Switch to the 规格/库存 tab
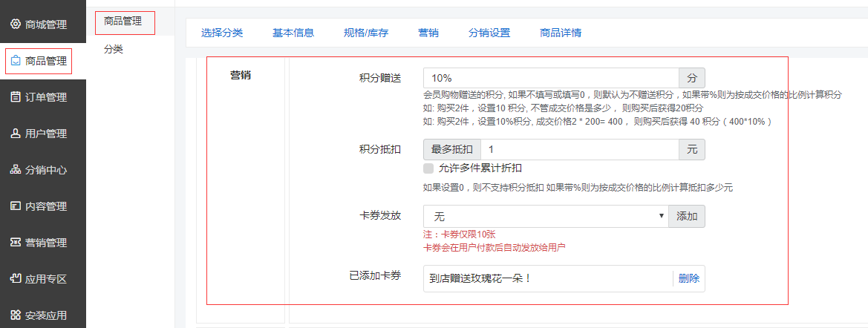The width and height of the screenshot is (868, 328). [365, 33]
